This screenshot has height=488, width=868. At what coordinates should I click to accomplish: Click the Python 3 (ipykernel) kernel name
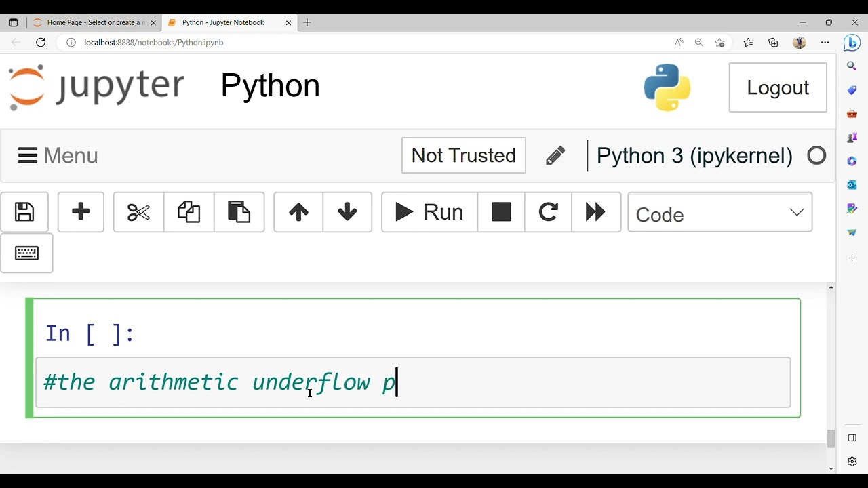[694, 156]
